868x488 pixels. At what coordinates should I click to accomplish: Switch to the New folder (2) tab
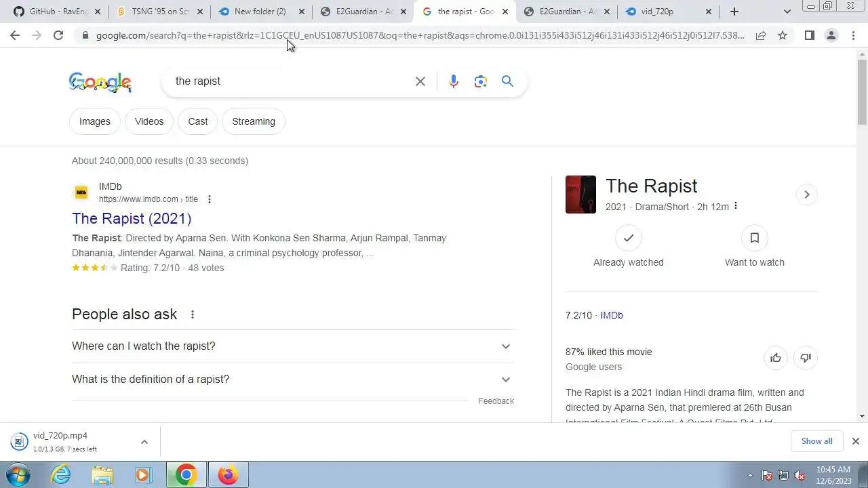point(261,12)
